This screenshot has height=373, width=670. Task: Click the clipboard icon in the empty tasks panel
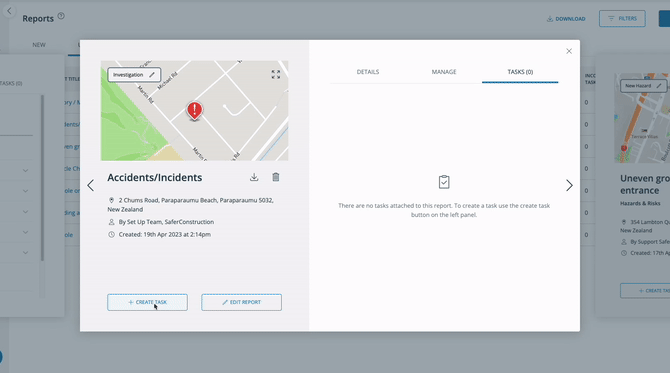[444, 182]
